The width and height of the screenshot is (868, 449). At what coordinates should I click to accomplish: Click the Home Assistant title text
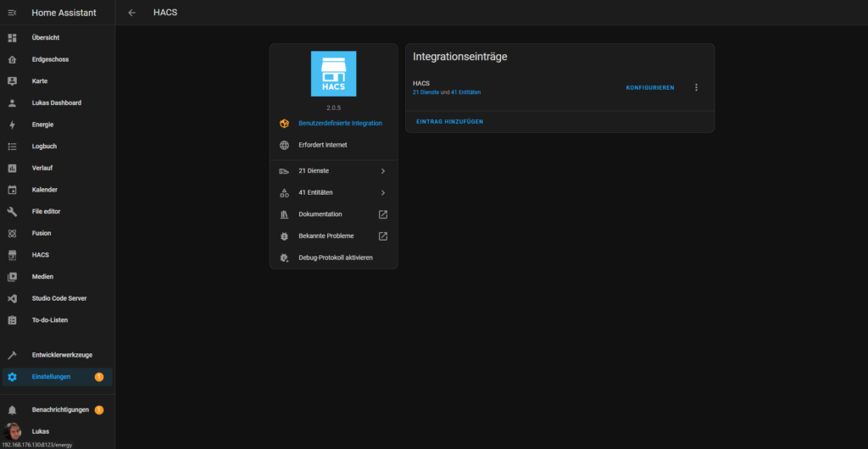pos(64,13)
